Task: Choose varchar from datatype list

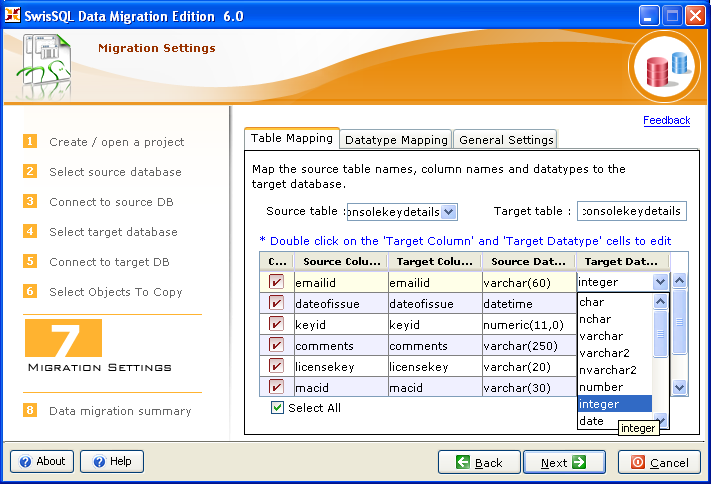Action: [x=615, y=336]
